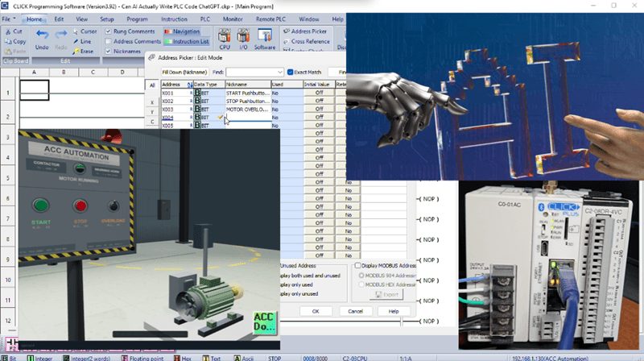The image size is (644, 361).
Task: Open Address Picker from the ribbon
Action: pyautogui.click(x=306, y=31)
